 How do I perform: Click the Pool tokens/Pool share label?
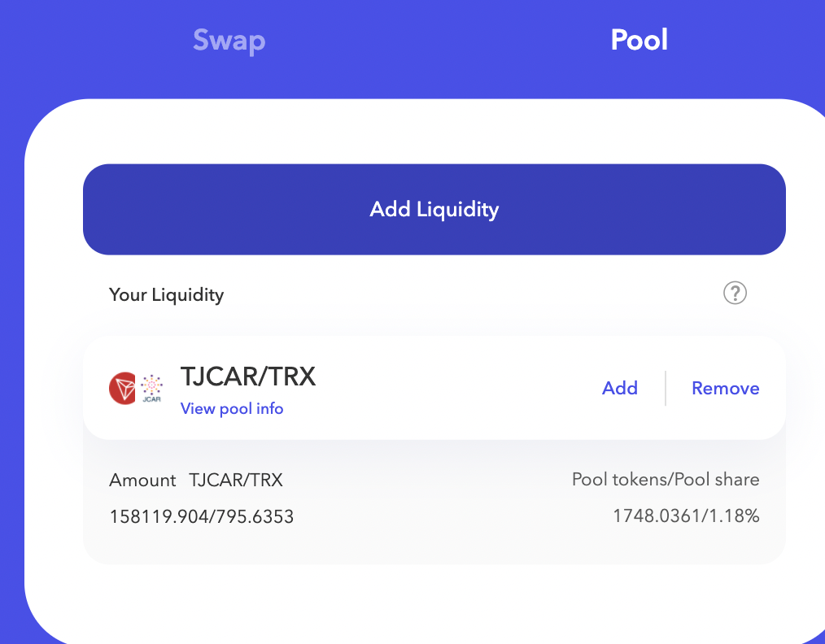(666, 480)
